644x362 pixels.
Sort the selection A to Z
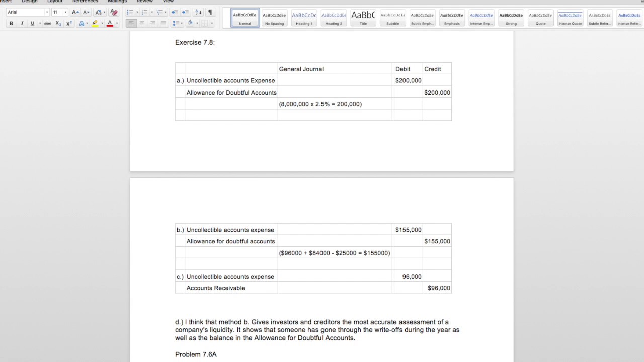click(x=198, y=12)
